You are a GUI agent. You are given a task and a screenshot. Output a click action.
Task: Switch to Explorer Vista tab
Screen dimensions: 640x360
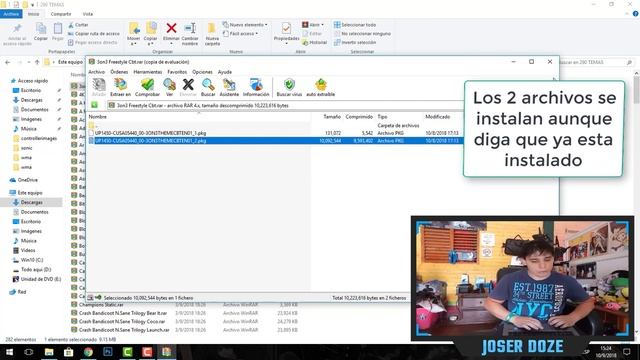pos(88,14)
